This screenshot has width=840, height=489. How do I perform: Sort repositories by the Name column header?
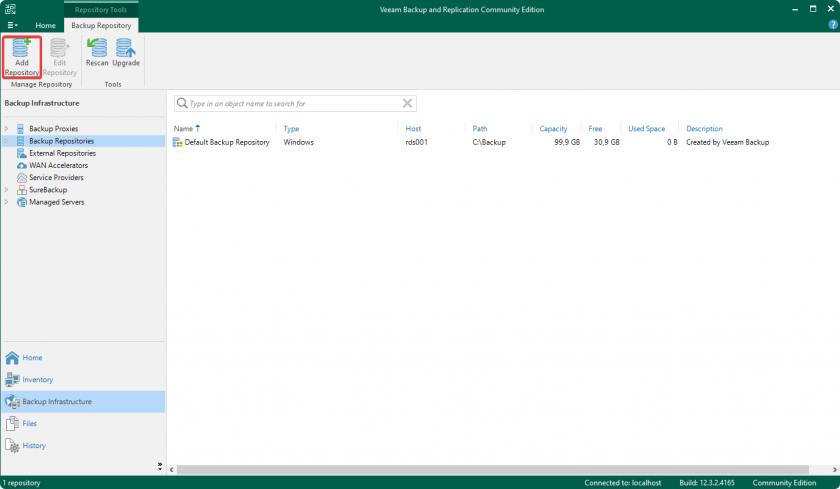(183, 129)
